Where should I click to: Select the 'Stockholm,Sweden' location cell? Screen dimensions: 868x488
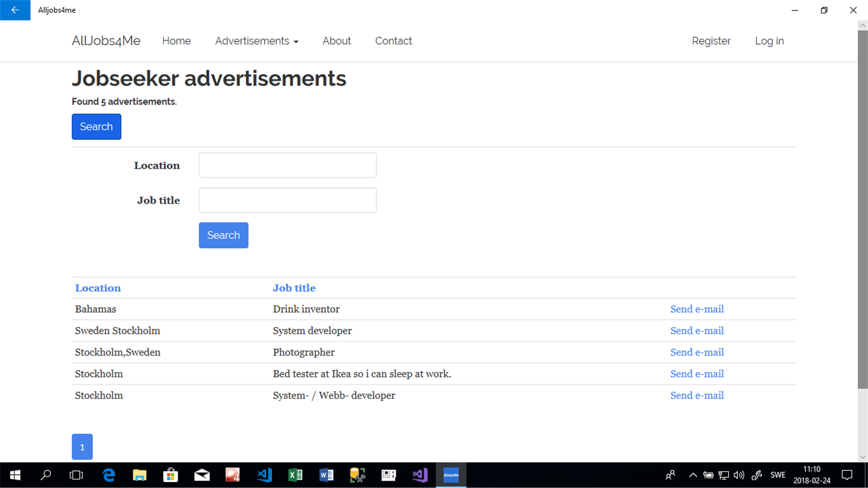coord(118,352)
